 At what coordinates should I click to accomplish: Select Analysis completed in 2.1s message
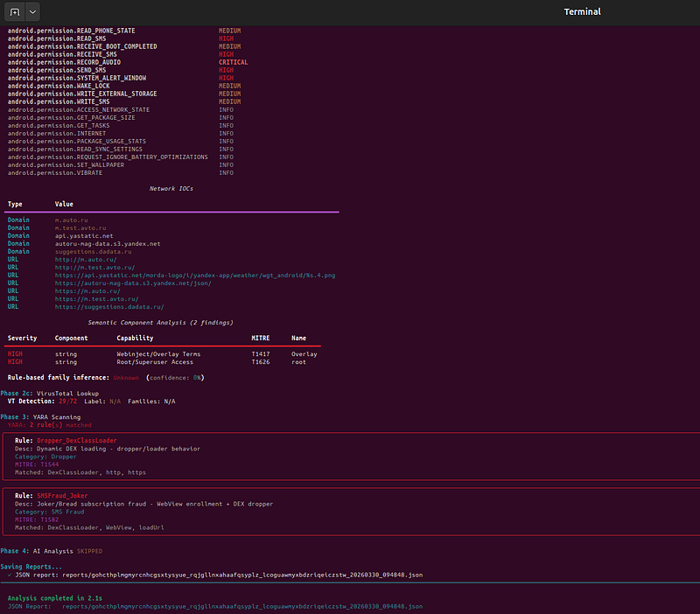(55, 598)
